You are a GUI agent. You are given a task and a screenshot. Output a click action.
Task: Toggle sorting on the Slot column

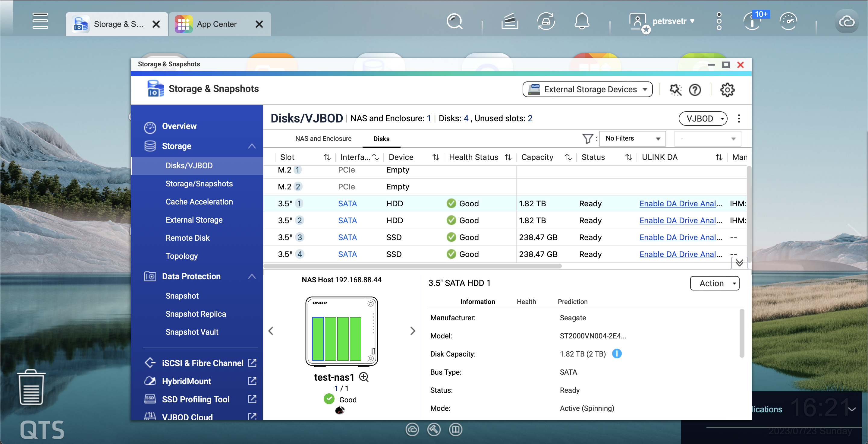(327, 157)
